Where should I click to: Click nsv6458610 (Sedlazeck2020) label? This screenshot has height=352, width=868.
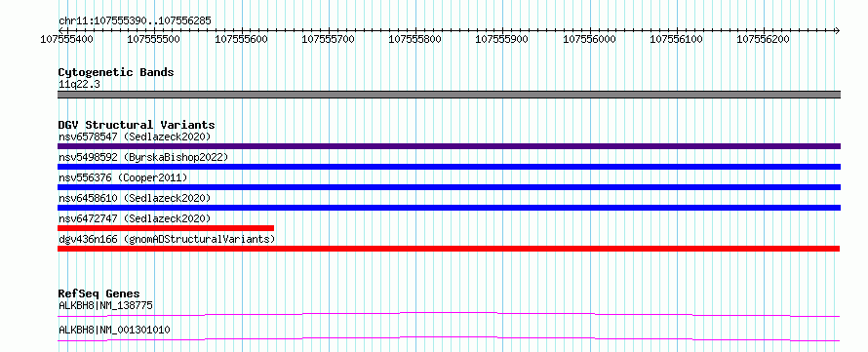click(135, 198)
